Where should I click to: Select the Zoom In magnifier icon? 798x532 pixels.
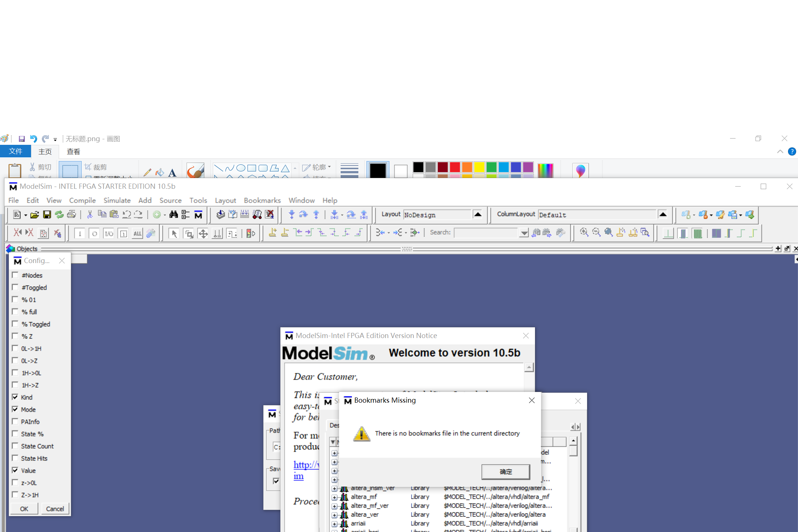(x=584, y=232)
